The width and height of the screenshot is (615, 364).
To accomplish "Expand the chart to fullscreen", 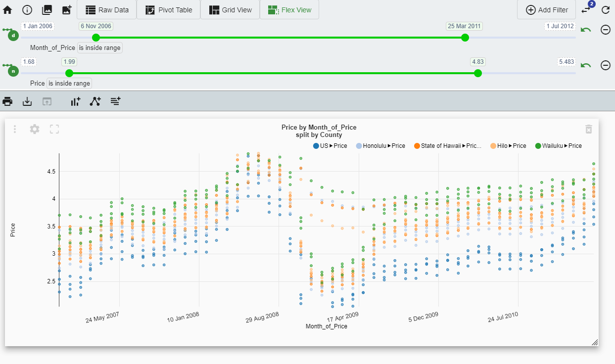I will [x=54, y=129].
